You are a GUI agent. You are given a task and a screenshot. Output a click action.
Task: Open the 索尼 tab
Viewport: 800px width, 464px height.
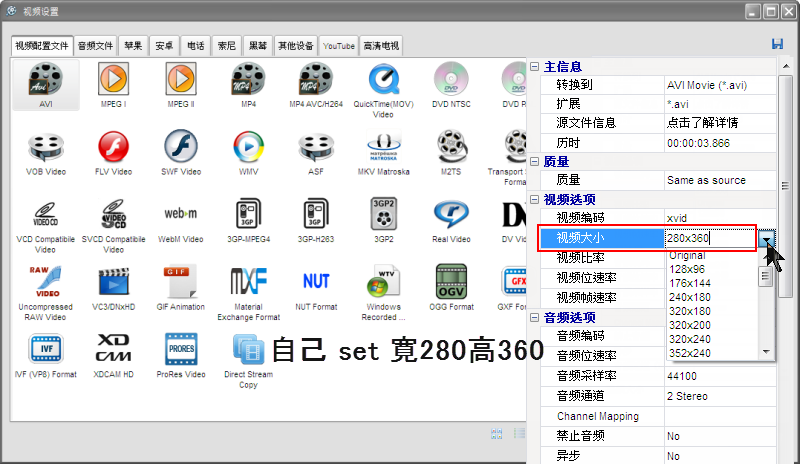click(227, 46)
